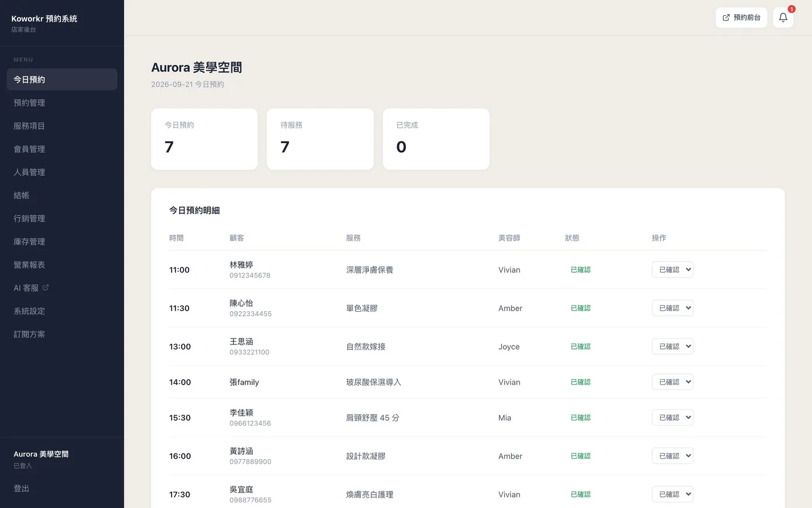This screenshot has width=812, height=508.
Task: Open status dropdown for 張family at 14:00
Action: [x=672, y=381]
